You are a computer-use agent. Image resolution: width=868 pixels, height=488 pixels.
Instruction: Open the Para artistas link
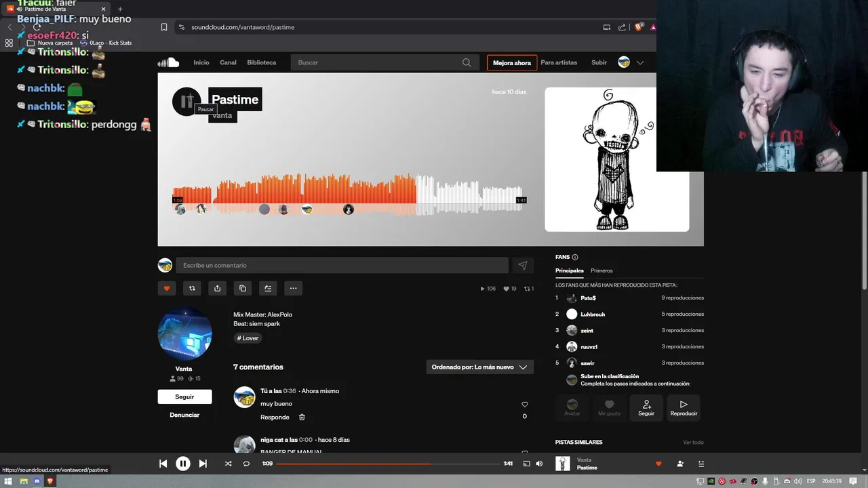pyautogui.click(x=559, y=62)
